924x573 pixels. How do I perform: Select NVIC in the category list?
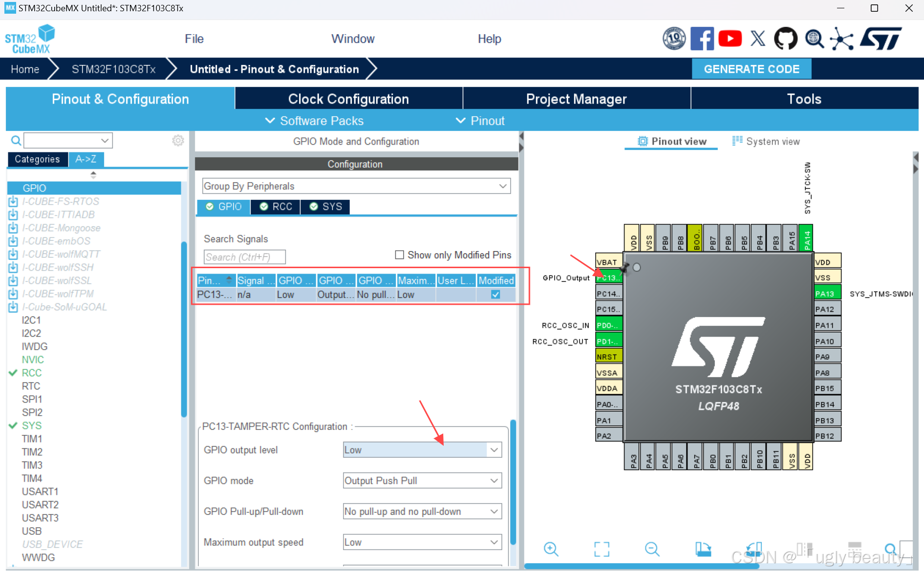click(x=33, y=360)
